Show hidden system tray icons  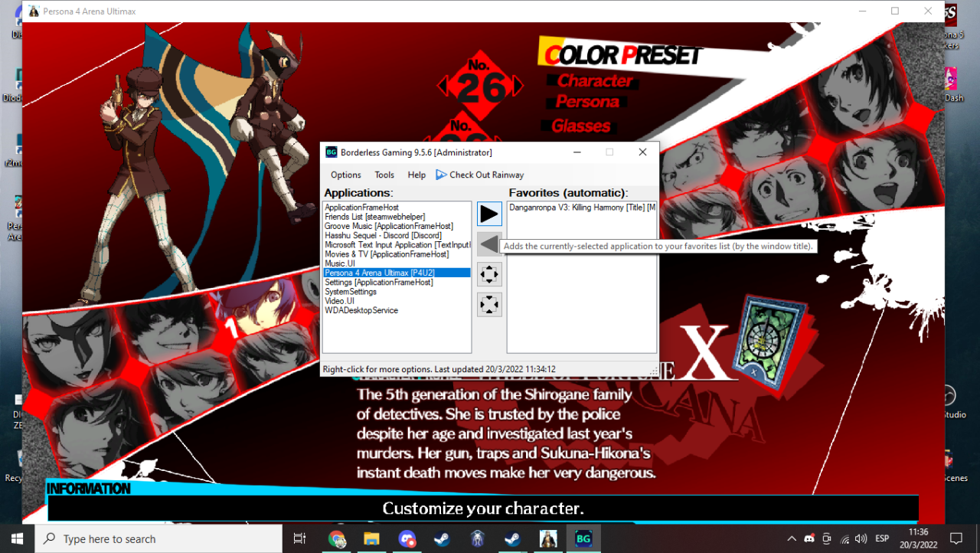792,539
